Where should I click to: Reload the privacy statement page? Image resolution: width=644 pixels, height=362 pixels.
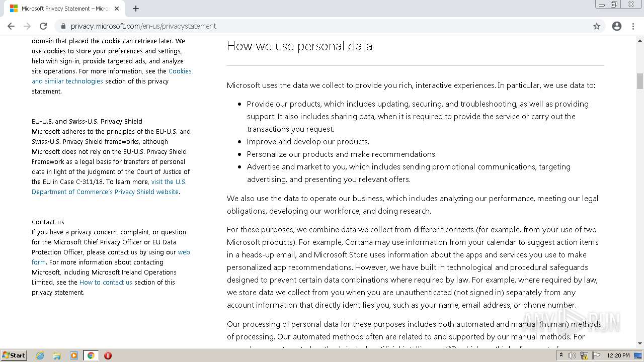tap(43, 26)
